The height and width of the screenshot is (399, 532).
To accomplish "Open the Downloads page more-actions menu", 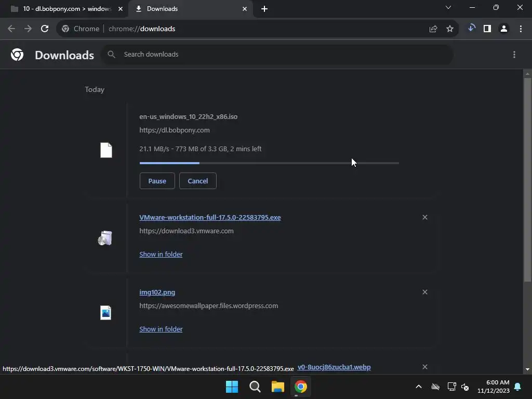I will click(514, 55).
